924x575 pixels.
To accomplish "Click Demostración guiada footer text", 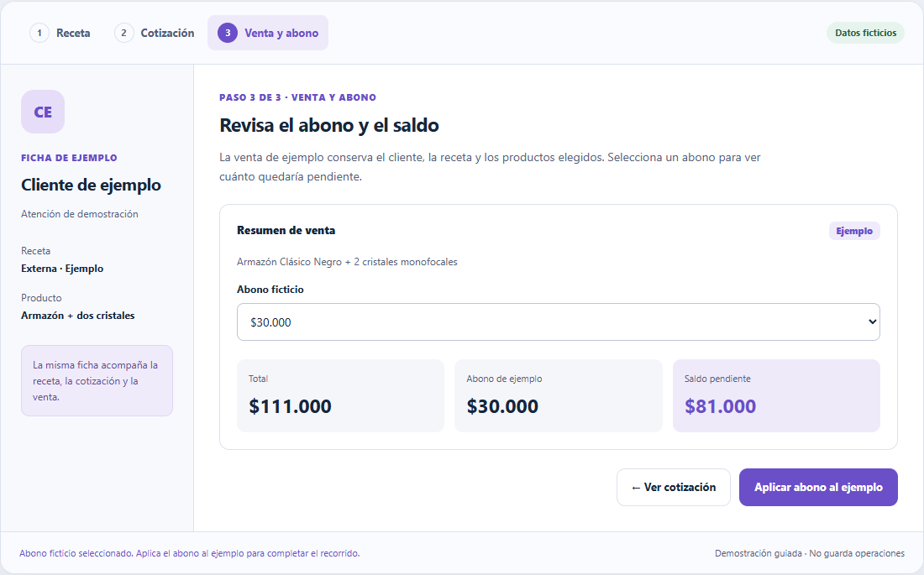I will point(809,554).
